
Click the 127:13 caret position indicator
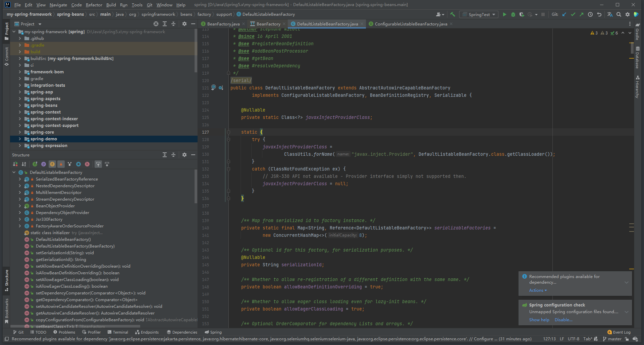[549, 339]
